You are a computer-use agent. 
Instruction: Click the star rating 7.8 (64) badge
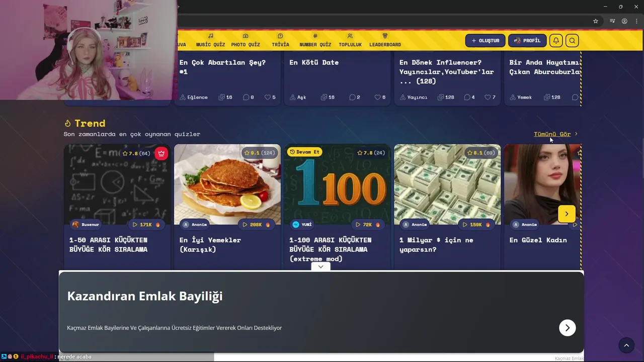tap(136, 153)
